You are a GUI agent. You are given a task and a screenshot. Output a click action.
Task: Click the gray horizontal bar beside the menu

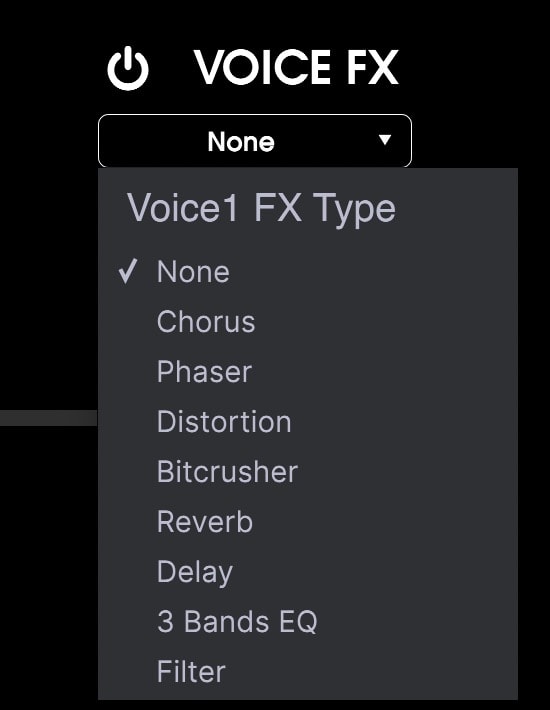[48, 418]
